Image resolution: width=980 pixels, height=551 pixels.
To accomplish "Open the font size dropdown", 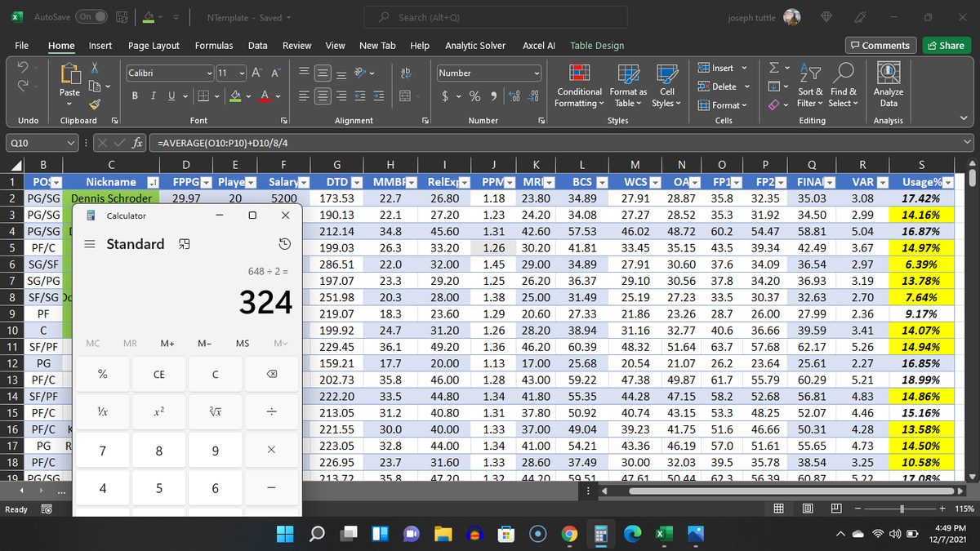I will point(241,73).
